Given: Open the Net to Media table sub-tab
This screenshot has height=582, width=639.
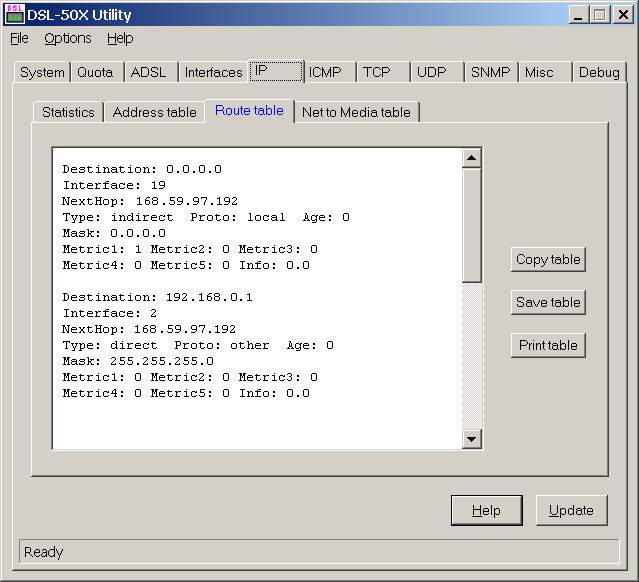Looking at the screenshot, I should coord(356,112).
